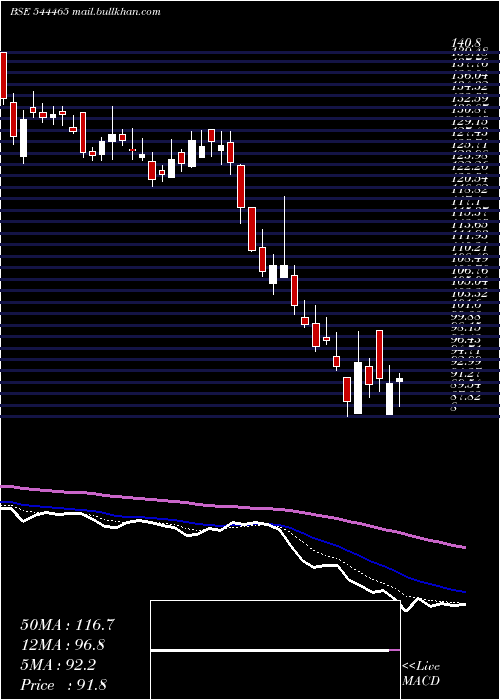Open the <<Live MACD label
Image resolution: width=500 pixels, height=700 pixels.
tap(421, 674)
